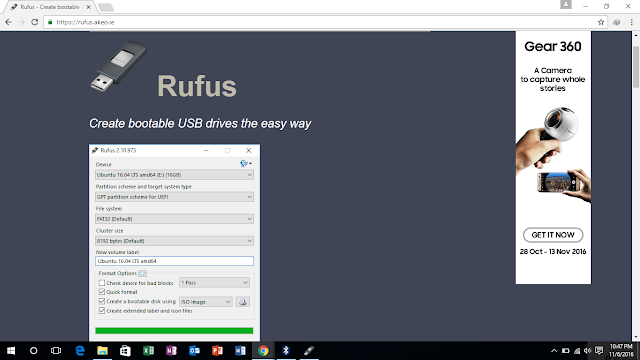Launch Word from taskbar
Image resolution: width=640 pixels, height=360 pixels.
[x=240, y=351]
